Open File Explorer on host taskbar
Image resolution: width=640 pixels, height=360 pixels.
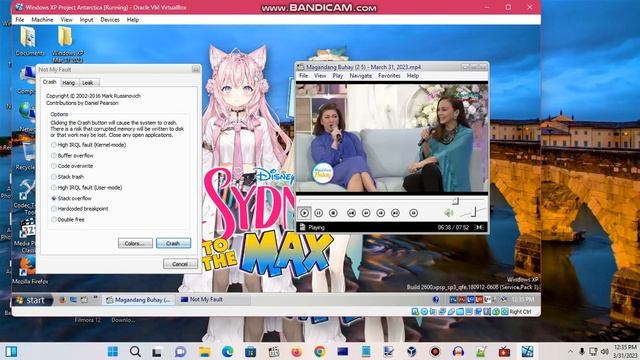click(204, 351)
